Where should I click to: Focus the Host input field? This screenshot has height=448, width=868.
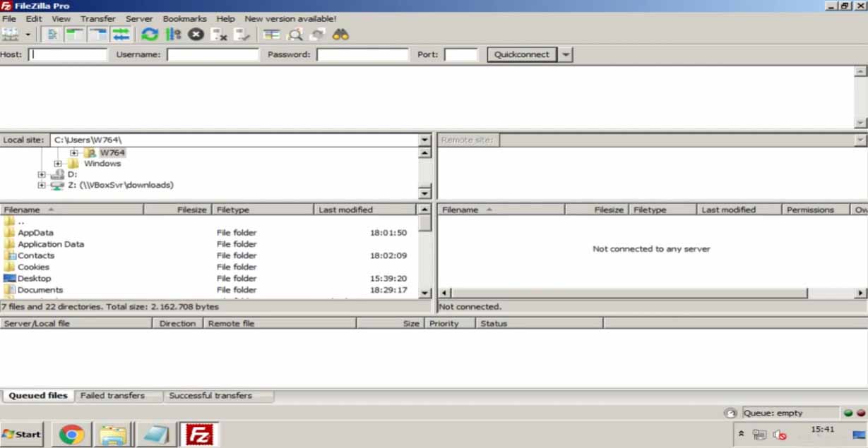tap(68, 54)
